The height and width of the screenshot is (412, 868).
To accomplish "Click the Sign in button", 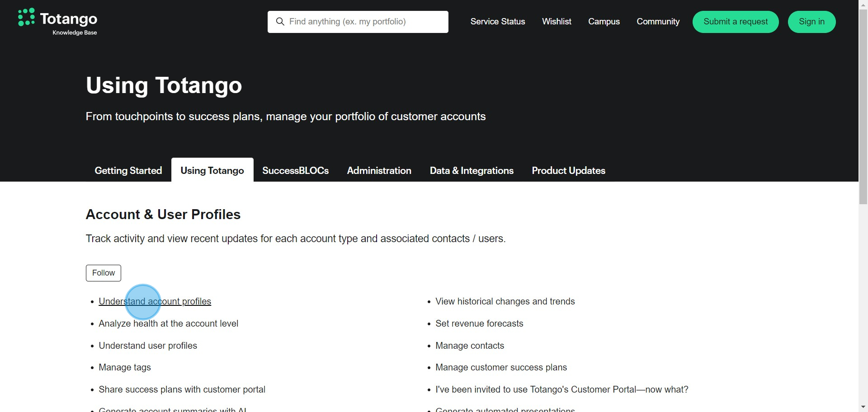I will 811,22.
